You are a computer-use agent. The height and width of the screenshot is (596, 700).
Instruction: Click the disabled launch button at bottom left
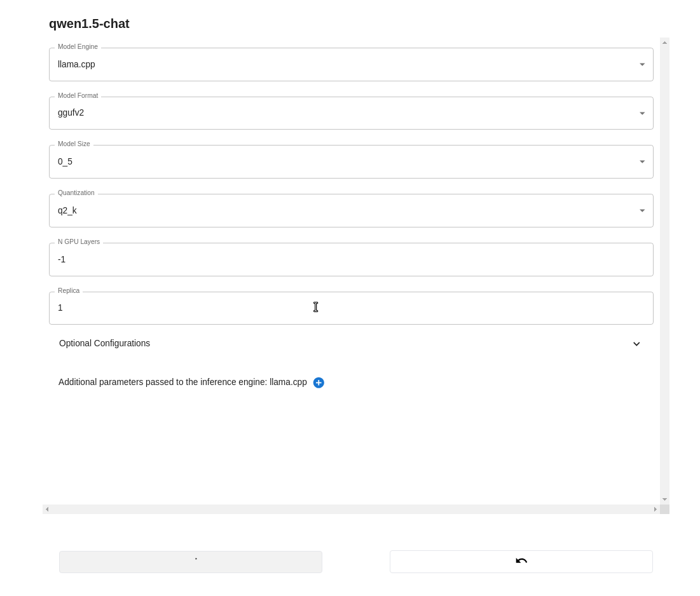click(x=191, y=562)
